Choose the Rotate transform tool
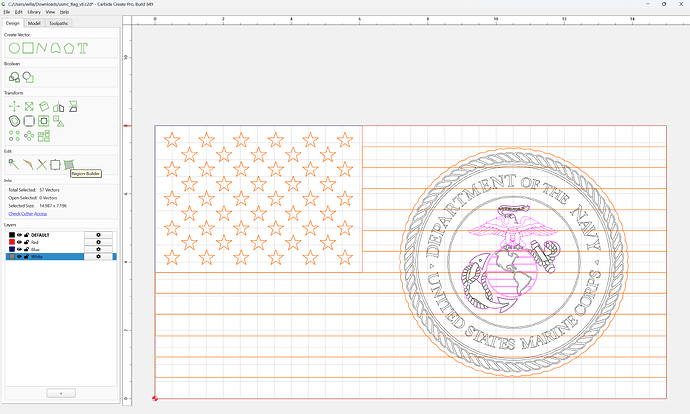690x414 pixels. point(44,106)
